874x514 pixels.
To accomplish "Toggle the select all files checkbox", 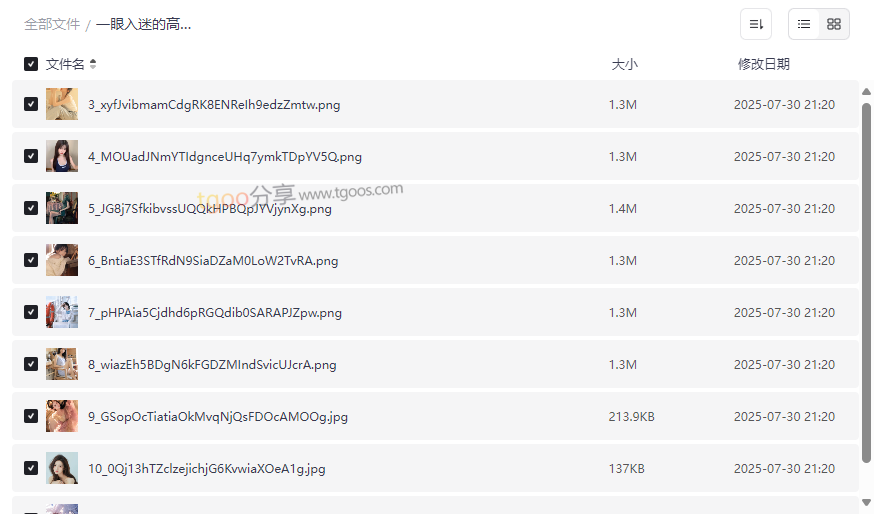I will [31, 64].
